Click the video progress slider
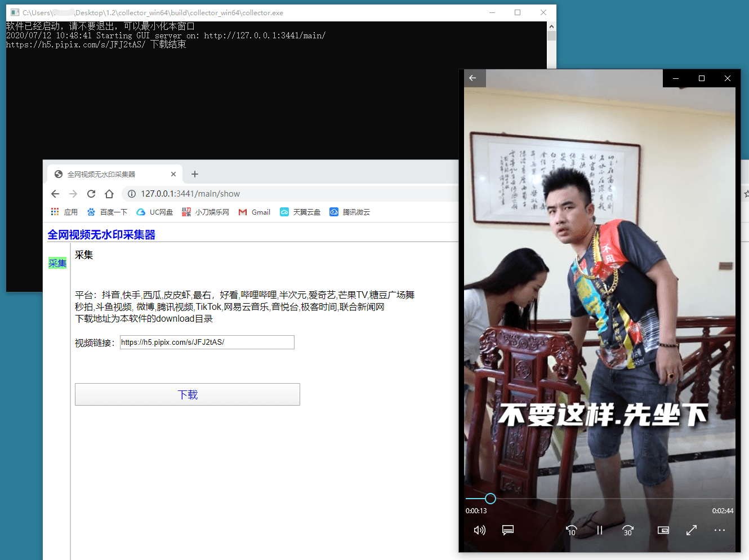The width and height of the screenshot is (749, 560). (489, 498)
